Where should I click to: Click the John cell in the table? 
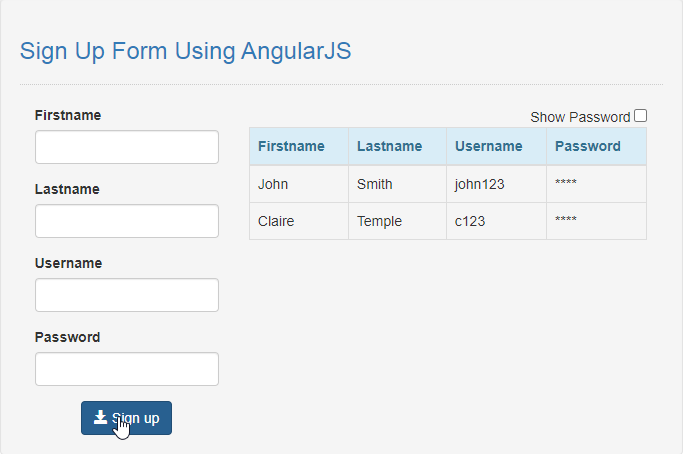[x=299, y=184]
